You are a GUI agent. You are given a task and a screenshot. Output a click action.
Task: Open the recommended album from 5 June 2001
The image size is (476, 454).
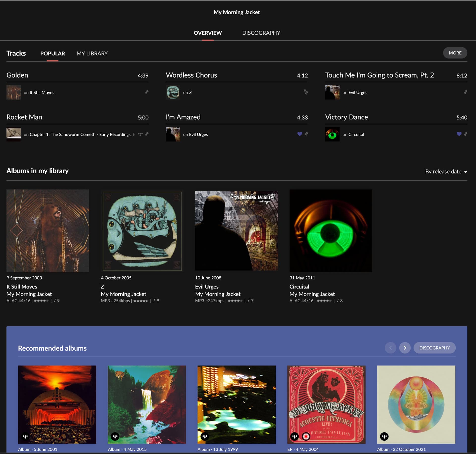[x=57, y=404]
